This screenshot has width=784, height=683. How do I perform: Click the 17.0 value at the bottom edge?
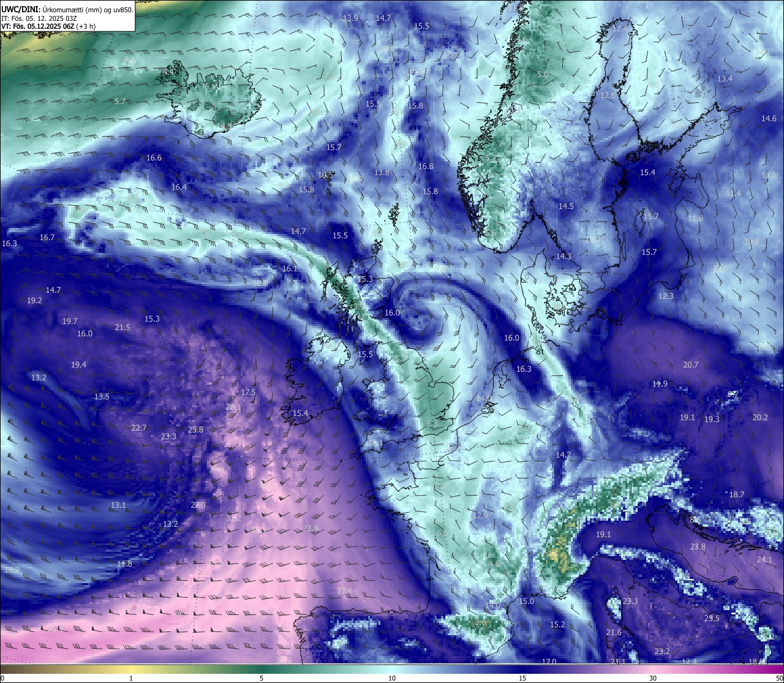pyautogui.click(x=549, y=662)
